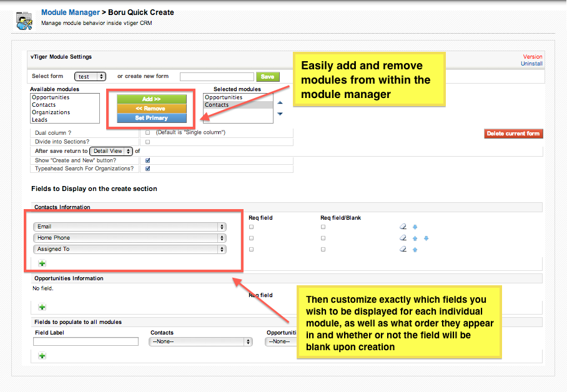
Task: Check Req field/Blank for Assigned To
Action: pos(323,250)
